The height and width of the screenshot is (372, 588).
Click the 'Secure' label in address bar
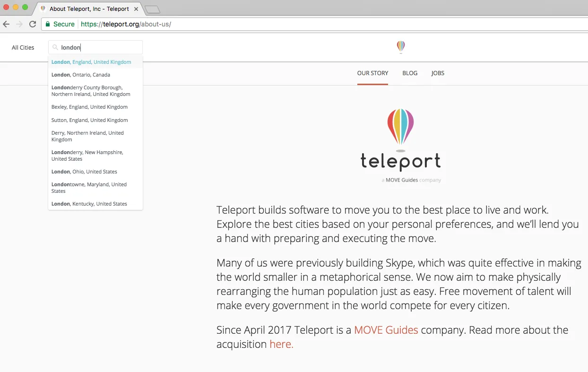point(64,24)
